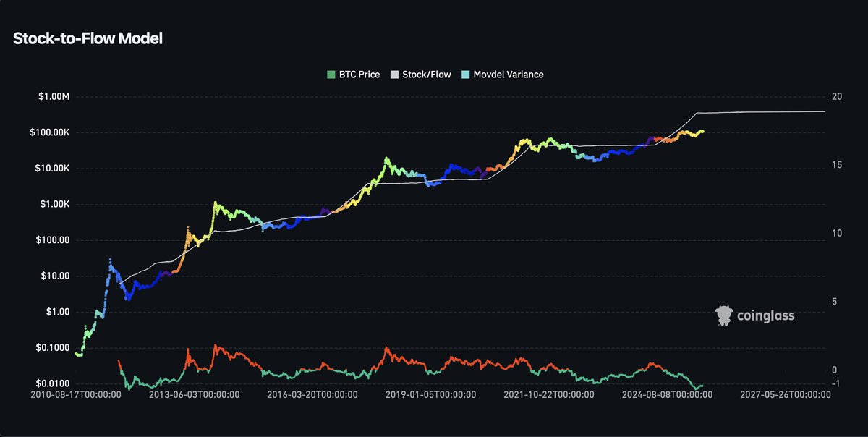Toggle the Movdel Variance legend entry
The height and width of the screenshot is (437, 868).
pyautogui.click(x=502, y=75)
